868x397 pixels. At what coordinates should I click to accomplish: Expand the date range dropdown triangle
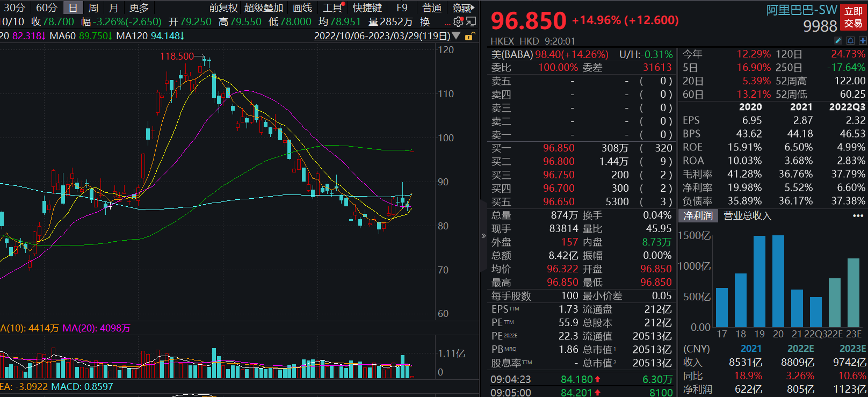click(x=457, y=36)
